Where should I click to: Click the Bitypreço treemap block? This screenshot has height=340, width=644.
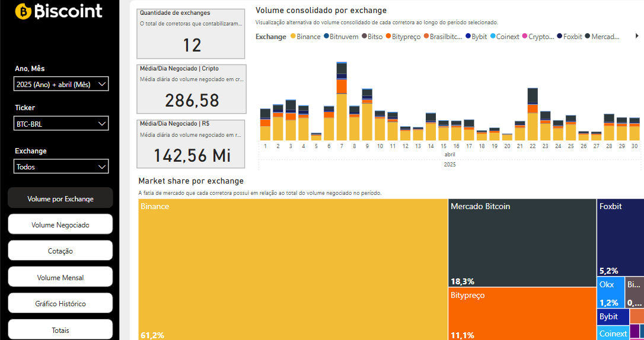pyautogui.click(x=522, y=314)
